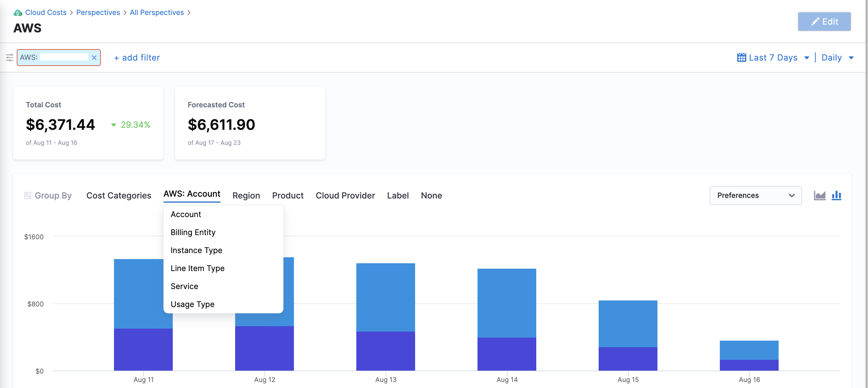Select AWS: Account group by tab
868x388 pixels.
pyautogui.click(x=192, y=194)
